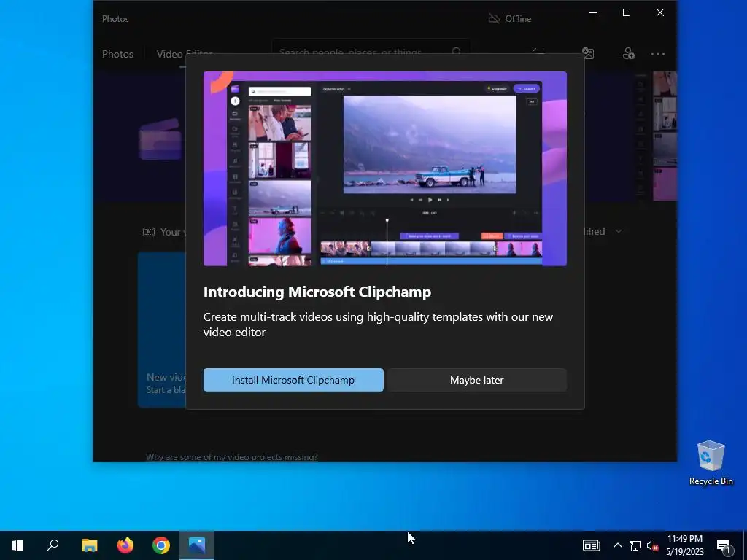Viewport: 747px width, 560px height.
Task: Click the Your video projects film icon
Action: click(x=149, y=232)
